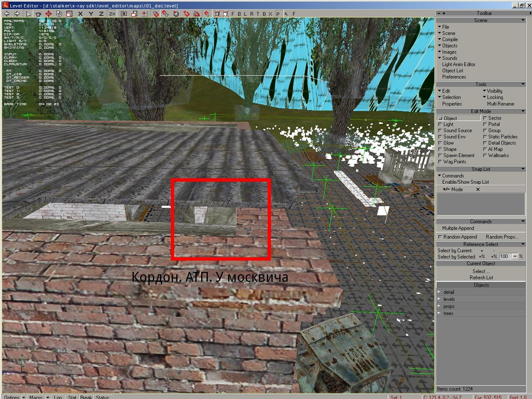Open the Locking dropdown menu

[493, 97]
